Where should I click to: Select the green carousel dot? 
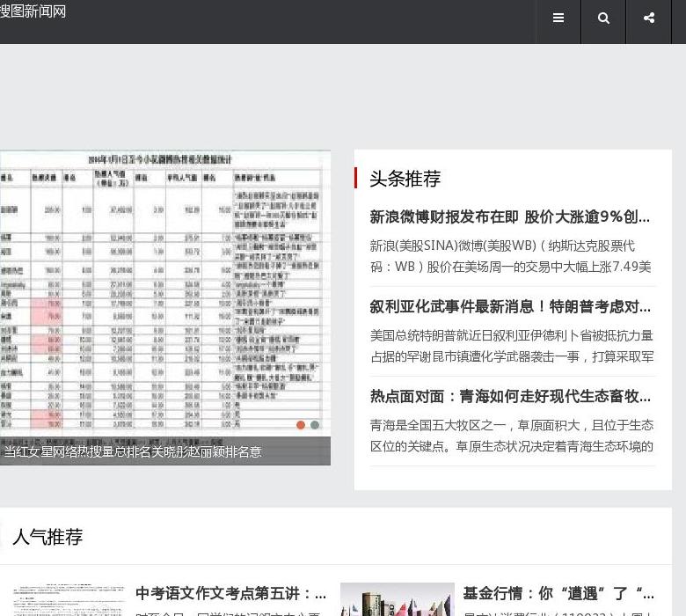pyautogui.click(x=315, y=425)
